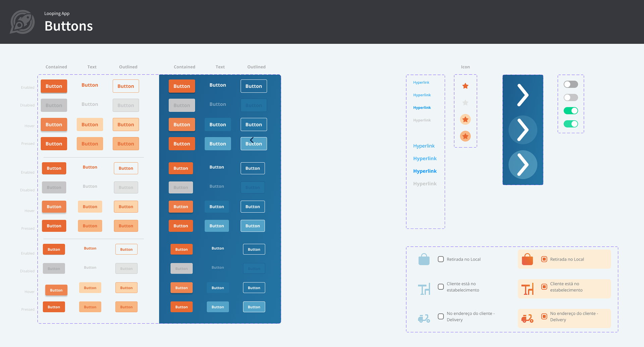Click the disabled gray star icon
The width and height of the screenshot is (644, 347).
click(465, 103)
